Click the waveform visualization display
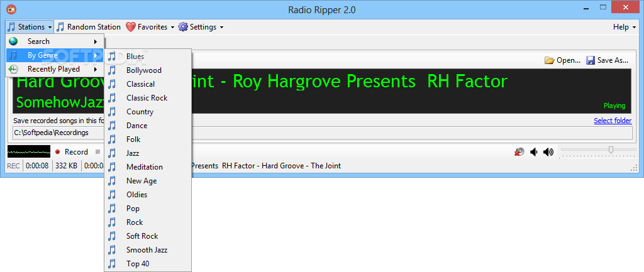The width and height of the screenshot is (644, 272). [x=29, y=152]
